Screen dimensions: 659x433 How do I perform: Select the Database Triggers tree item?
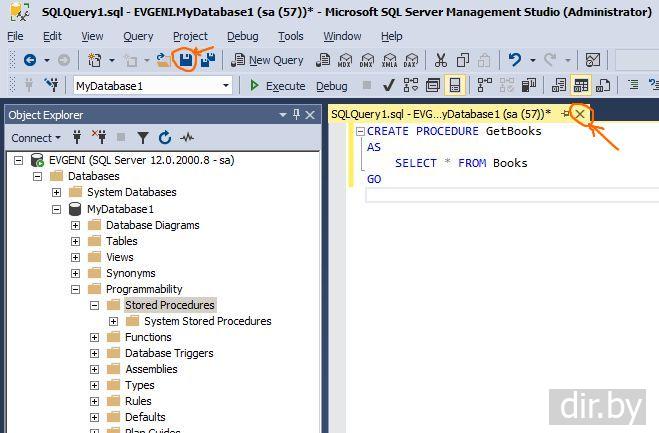169,354
